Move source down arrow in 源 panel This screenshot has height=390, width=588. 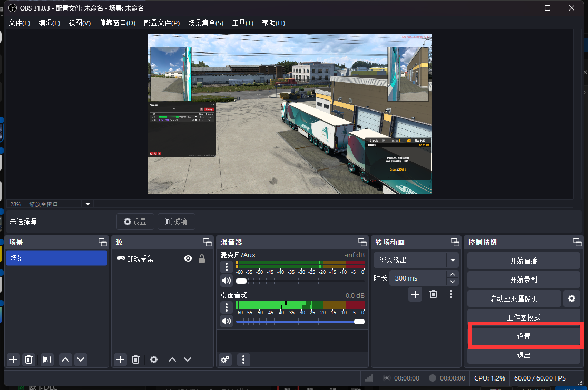point(188,359)
